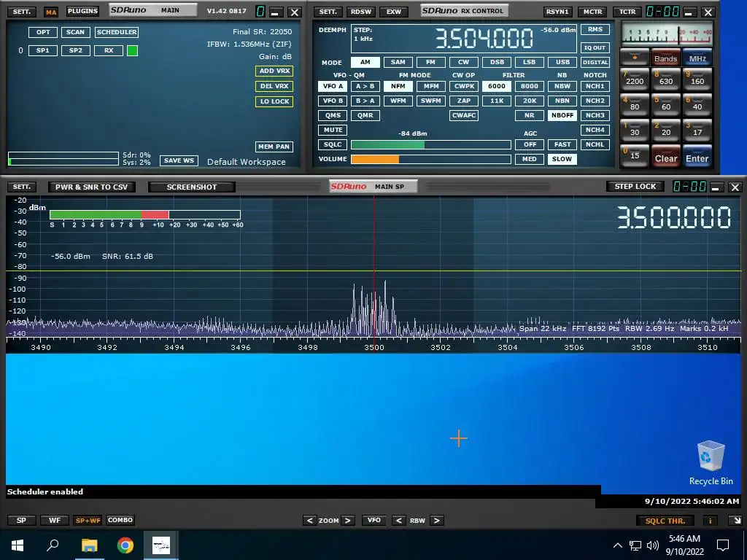This screenshot has width=747, height=560.
Task: Show hidden system tray icons
Action: [617, 545]
